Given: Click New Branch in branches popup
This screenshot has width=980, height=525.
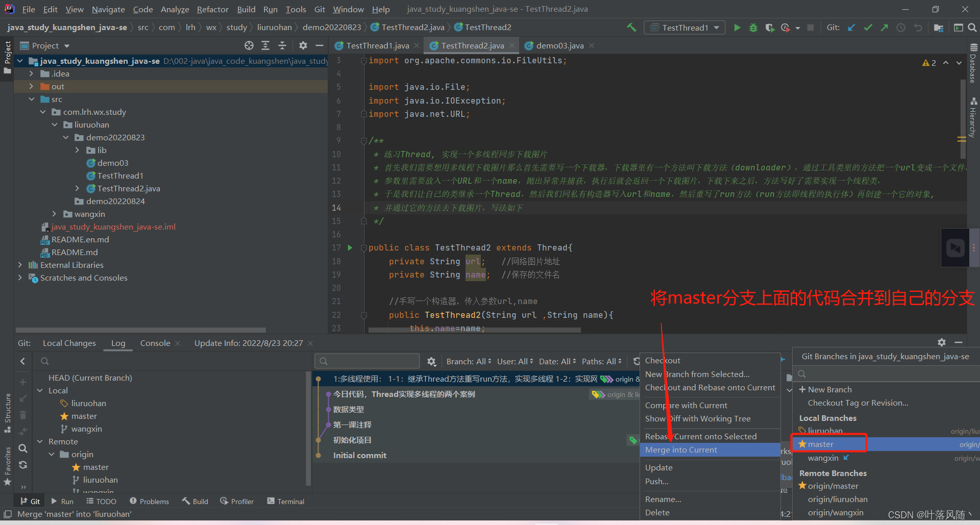Looking at the screenshot, I should (x=829, y=389).
